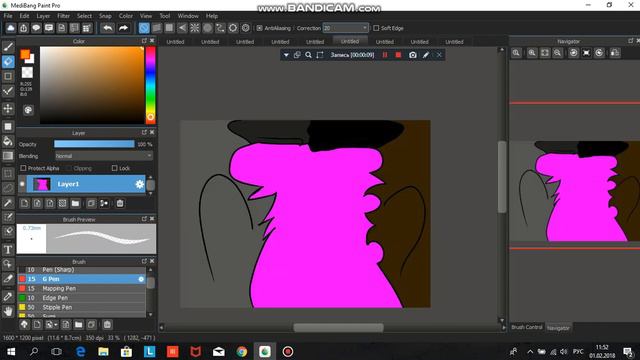Open snap settings gear in toolbar
The image size is (640, 360).
[245, 28]
